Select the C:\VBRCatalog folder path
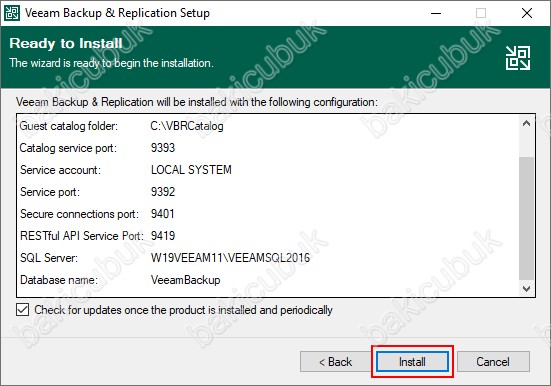 [187, 126]
